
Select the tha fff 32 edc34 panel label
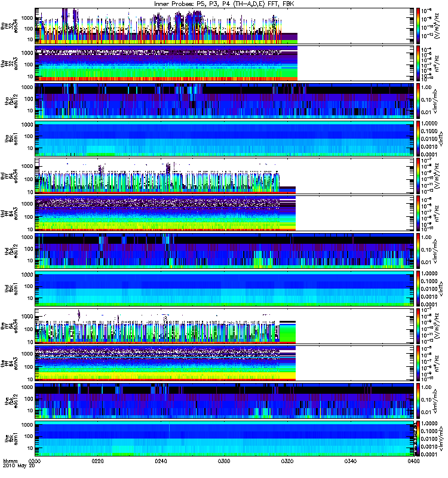(x=10, y=26)
